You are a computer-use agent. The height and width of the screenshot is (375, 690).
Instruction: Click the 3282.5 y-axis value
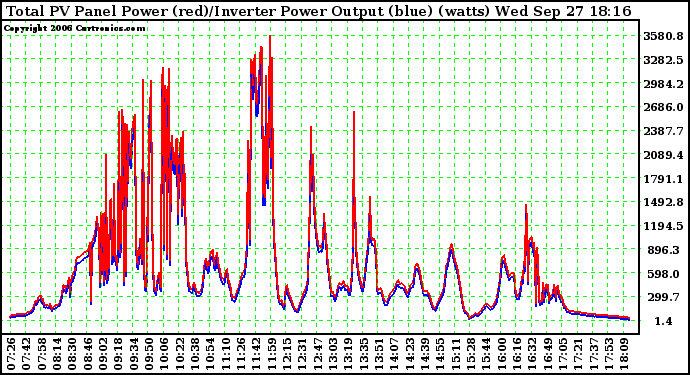663,60
